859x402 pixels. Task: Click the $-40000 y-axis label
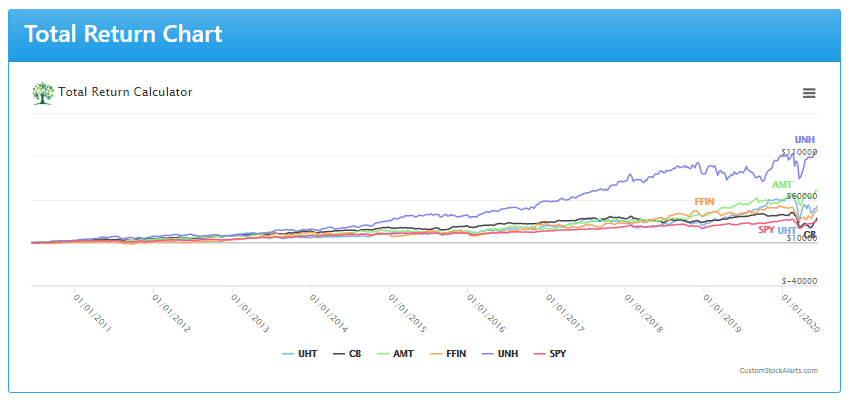[x=799, y=281]
